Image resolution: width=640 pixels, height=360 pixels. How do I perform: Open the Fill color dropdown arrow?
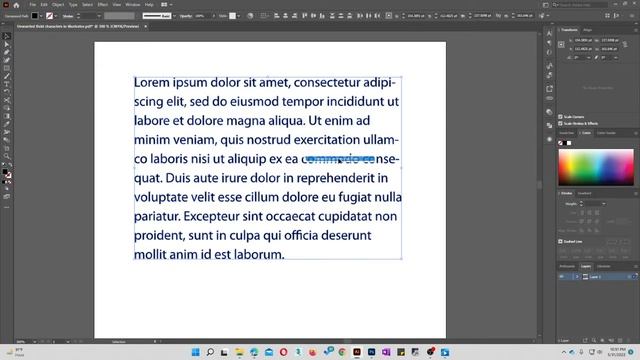(41, 16)
